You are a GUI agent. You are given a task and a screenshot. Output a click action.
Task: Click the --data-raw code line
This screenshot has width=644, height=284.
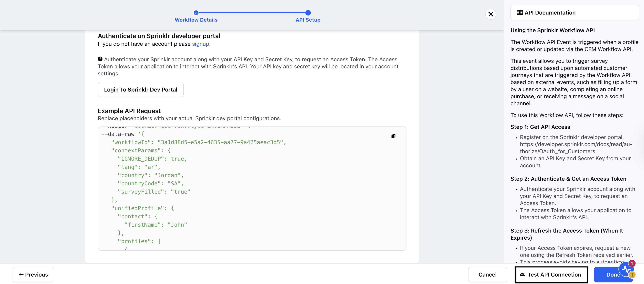tap(123, 134)
